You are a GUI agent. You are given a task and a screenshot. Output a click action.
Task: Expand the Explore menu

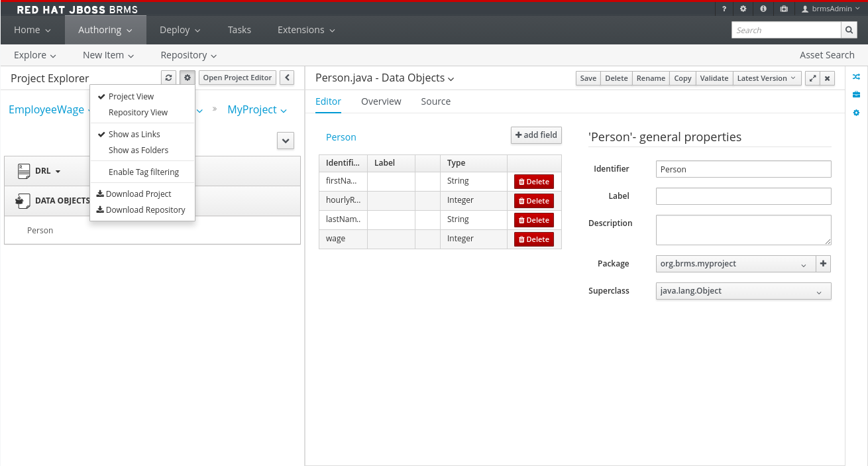(x=35, y=55)
